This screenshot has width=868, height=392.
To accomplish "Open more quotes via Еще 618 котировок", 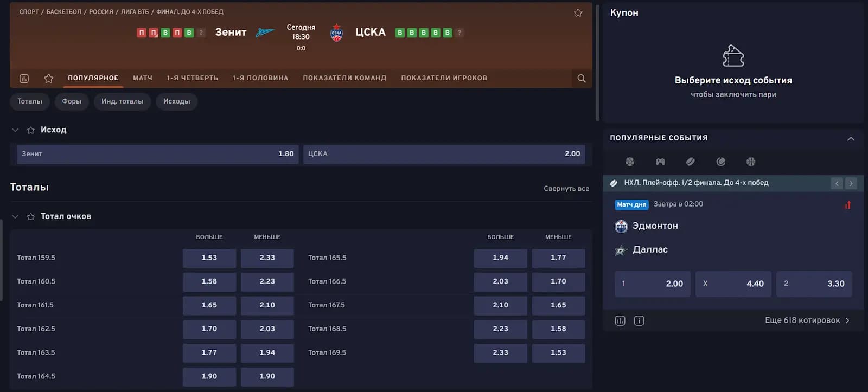I will [807, 320].
